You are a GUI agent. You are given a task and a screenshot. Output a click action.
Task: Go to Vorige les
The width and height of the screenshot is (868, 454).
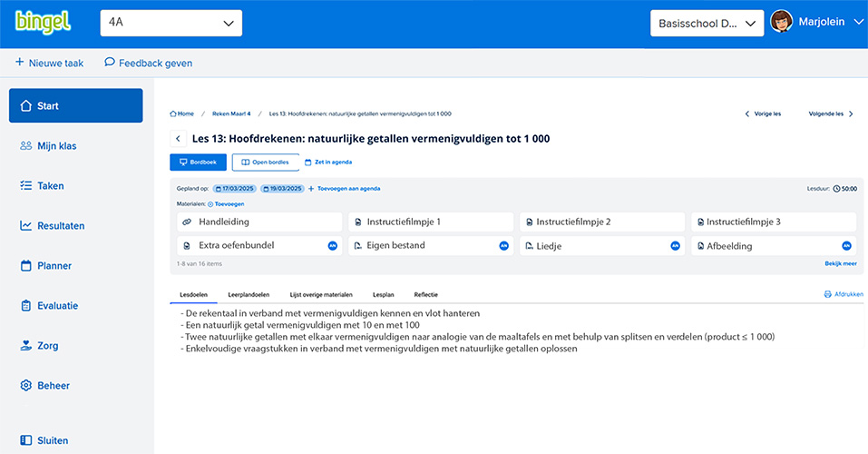coord(763,113)
